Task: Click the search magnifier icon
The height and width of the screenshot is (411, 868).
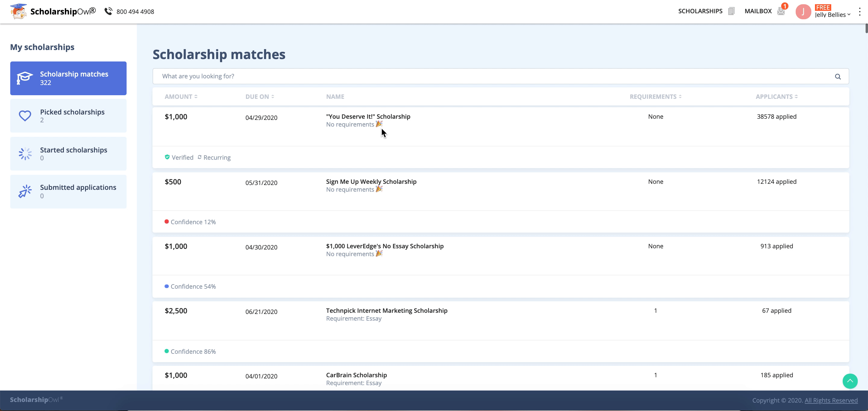Action: pos(838,77)
